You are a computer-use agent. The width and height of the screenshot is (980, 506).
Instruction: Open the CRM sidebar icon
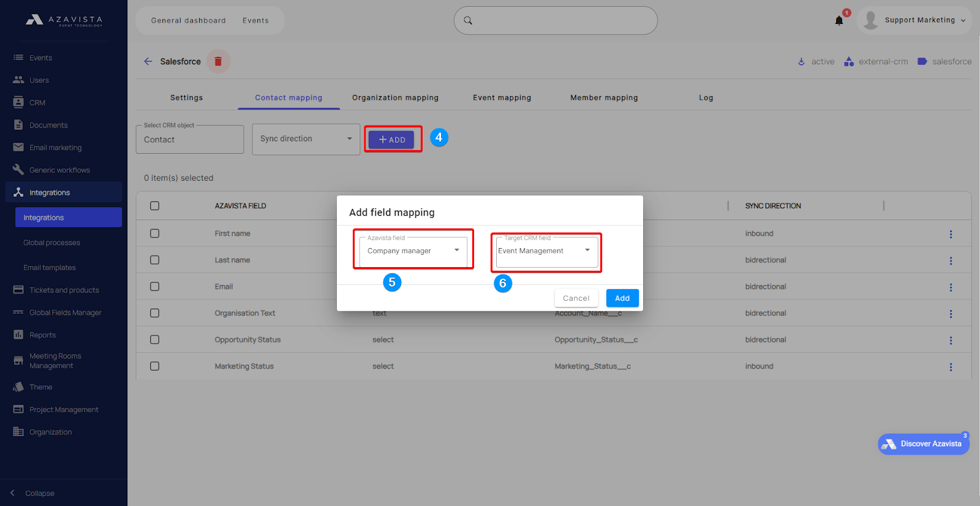(18, 102)
